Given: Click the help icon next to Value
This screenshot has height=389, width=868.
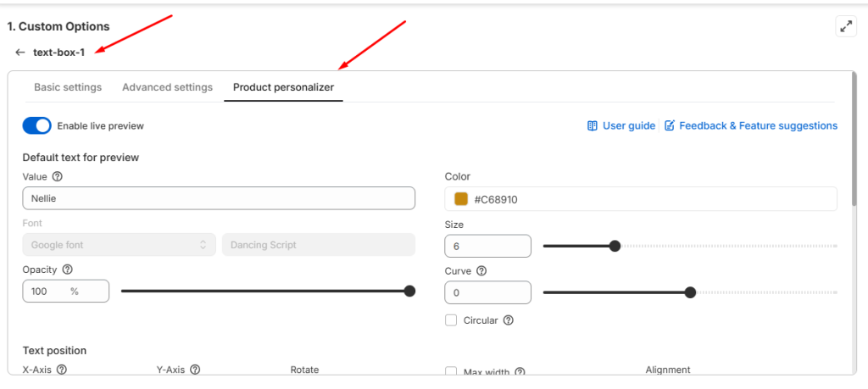Looking at the screenshot, I should click(x=58, y=177).
